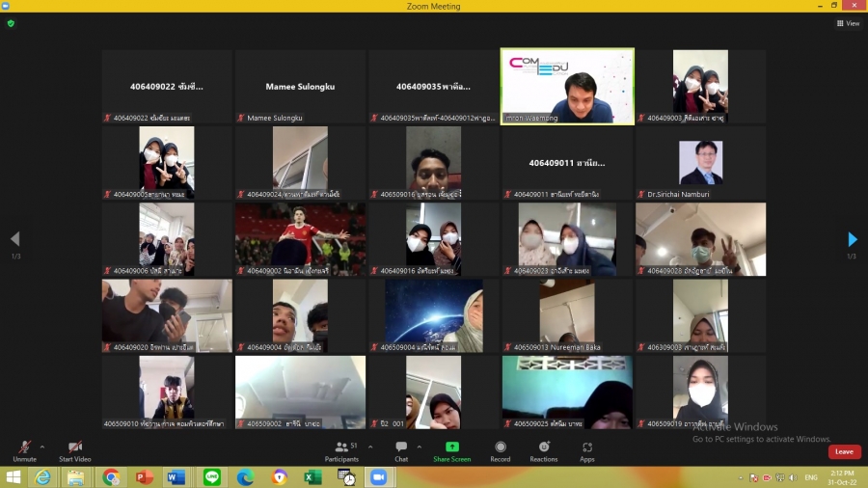
Task: Open the Reactions menu
Action: [544, 447]
